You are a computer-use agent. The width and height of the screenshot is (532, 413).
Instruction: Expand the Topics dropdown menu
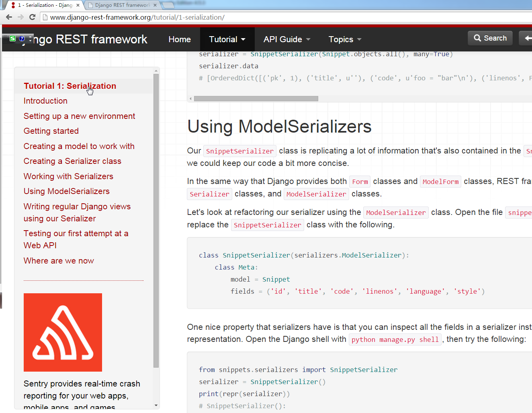(345, 39)
